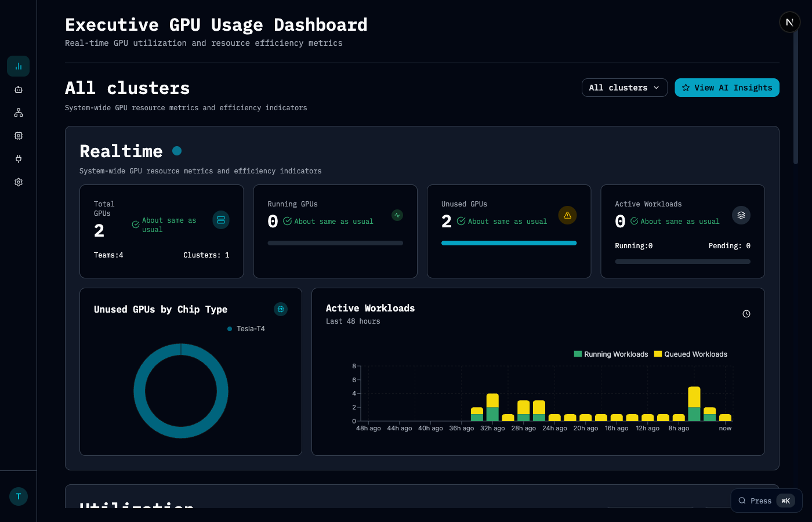Open the All clusters dropdown
Image resolution: width=812 pixels, height=522 pixels.
(x=625, y=88)
